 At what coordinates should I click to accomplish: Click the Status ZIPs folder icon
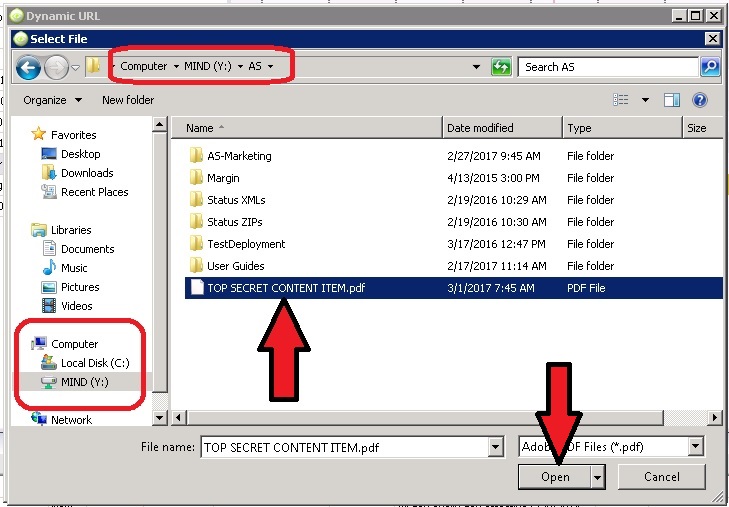coord(196,222)
